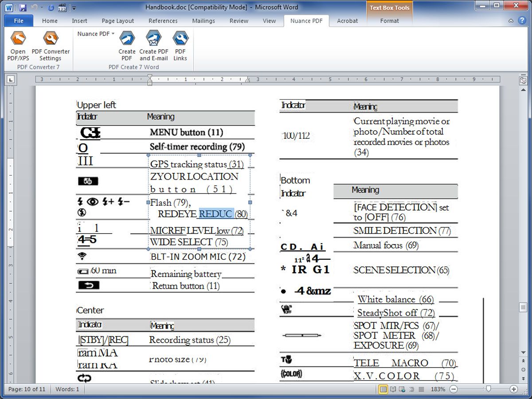The width and height of the screenshot is (532, 399).
Task: Open PDF/XPS with PDF Converter
Action: point(18,46)
